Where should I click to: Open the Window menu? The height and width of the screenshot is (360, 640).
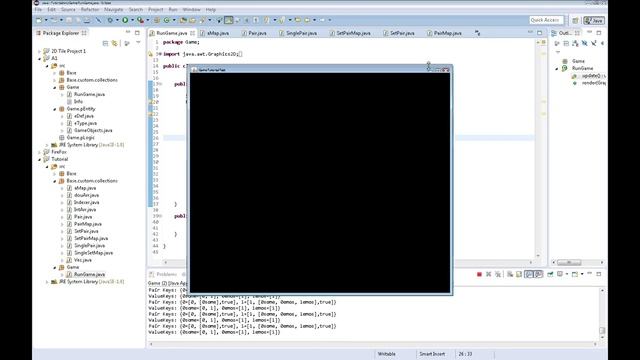pyautogui.click(x=191, y=9)
